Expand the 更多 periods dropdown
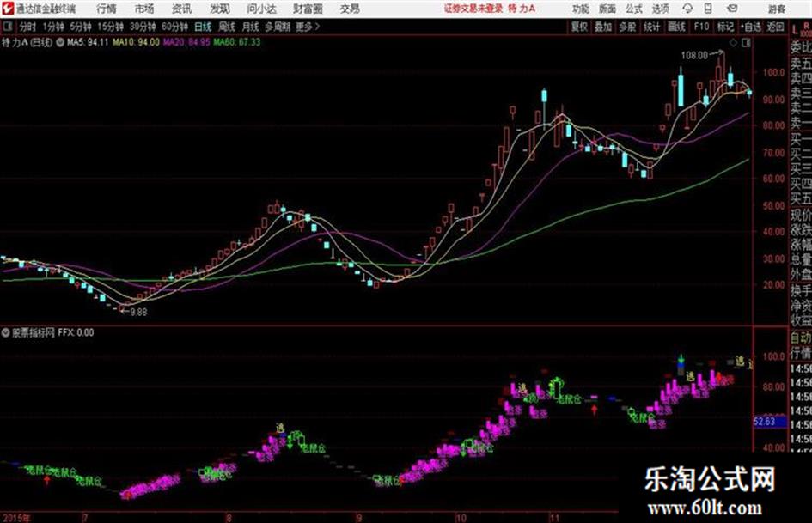The height and width of the screenshot is (523, 812). 308,27
